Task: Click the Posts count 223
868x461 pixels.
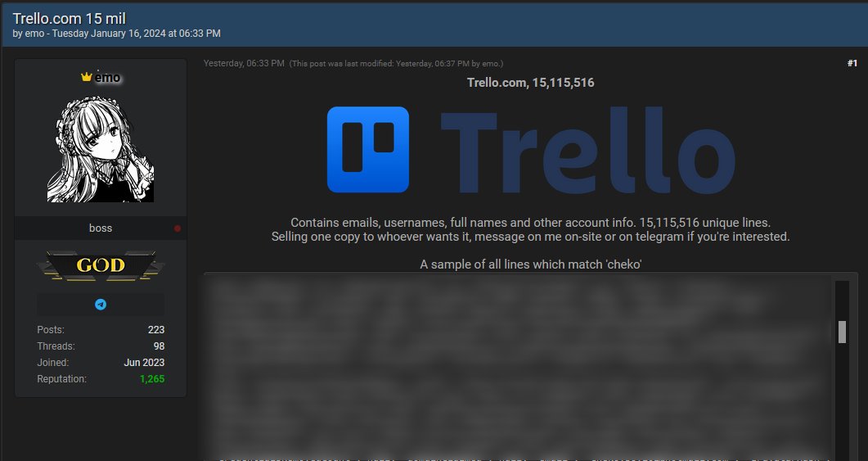Action: click(x=156, y=330)
